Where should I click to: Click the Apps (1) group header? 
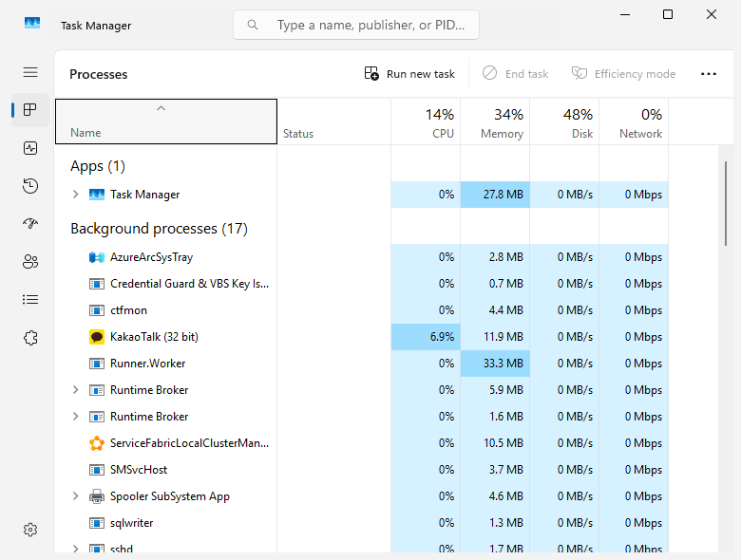click(98, 166)
